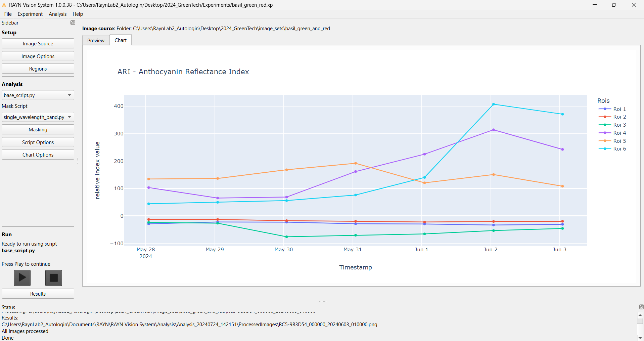Screen dimensions: 644x341
Task: Click the chart title ARI - Anthocyanin Reflectance Index
Action: point(183,72)
